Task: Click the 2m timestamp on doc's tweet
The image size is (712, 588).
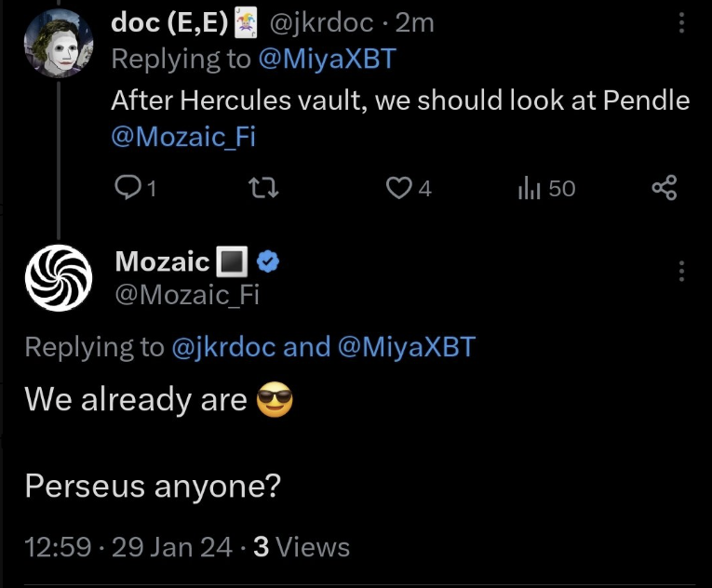Action: pyautogui.click(x=414, y=23)
